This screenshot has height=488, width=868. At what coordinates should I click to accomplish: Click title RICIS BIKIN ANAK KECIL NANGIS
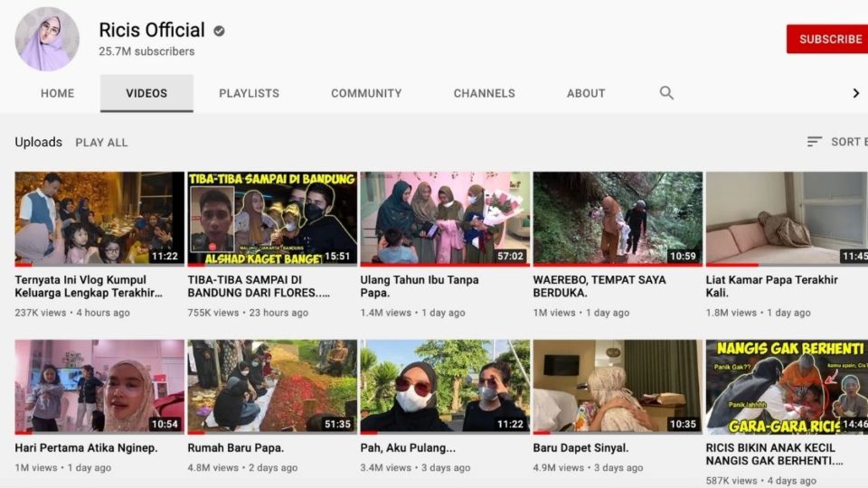pyautogui.click(x=775, y=455)
